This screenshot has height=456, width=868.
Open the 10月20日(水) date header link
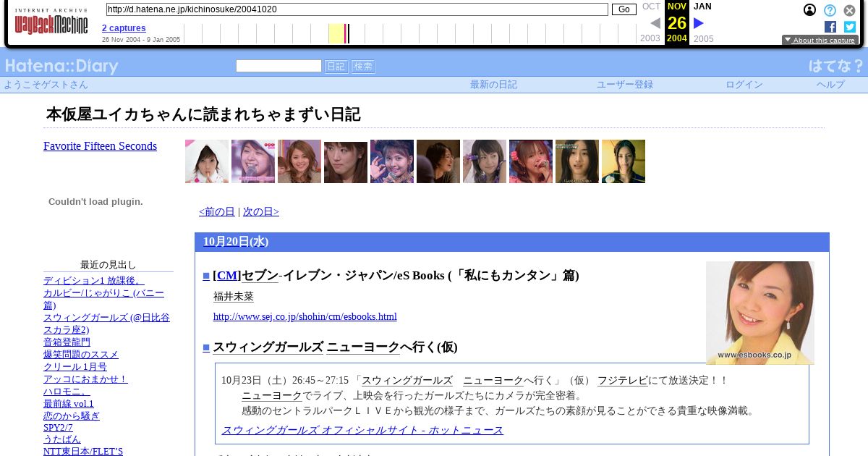pyautogui.click(x=236, y=242)
